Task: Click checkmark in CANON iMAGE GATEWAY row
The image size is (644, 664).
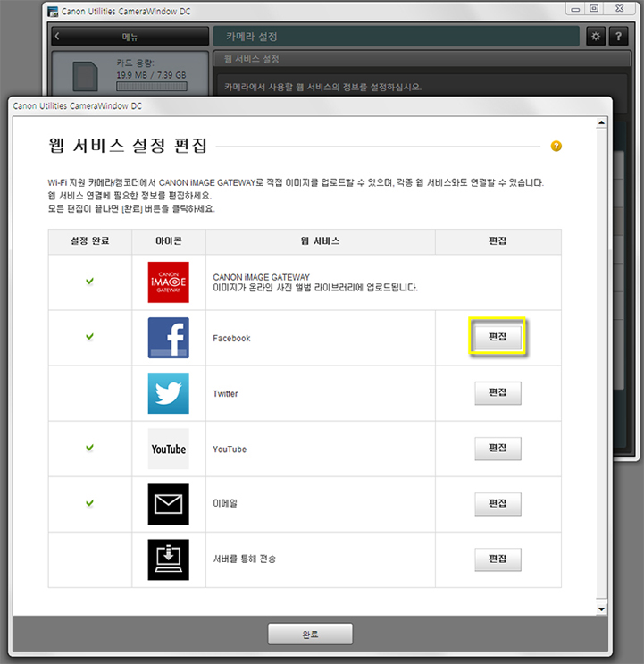Action: tap(89, 282)
